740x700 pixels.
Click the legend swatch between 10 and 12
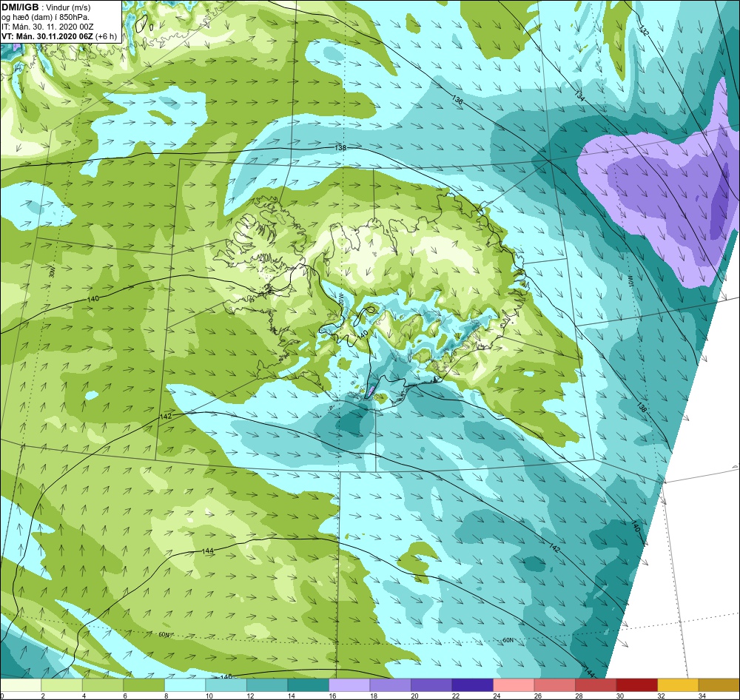point(226,685)
